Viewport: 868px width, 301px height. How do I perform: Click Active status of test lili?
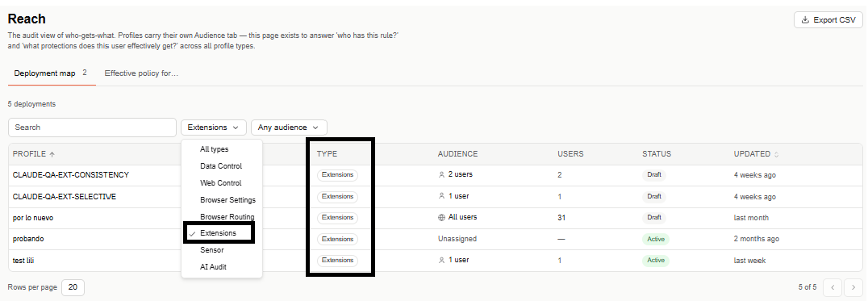(x=656, y=260)
